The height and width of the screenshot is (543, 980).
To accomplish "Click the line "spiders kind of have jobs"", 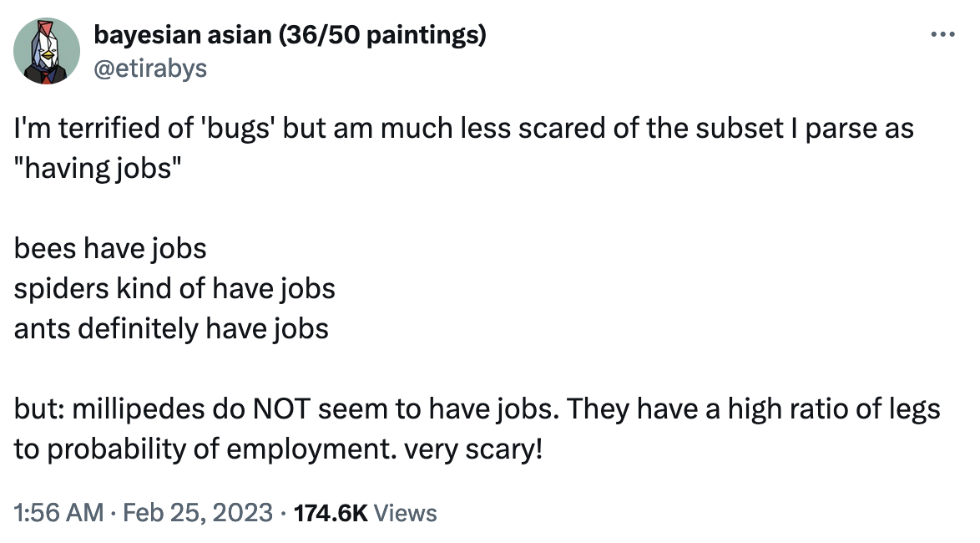I will point(174,288).
